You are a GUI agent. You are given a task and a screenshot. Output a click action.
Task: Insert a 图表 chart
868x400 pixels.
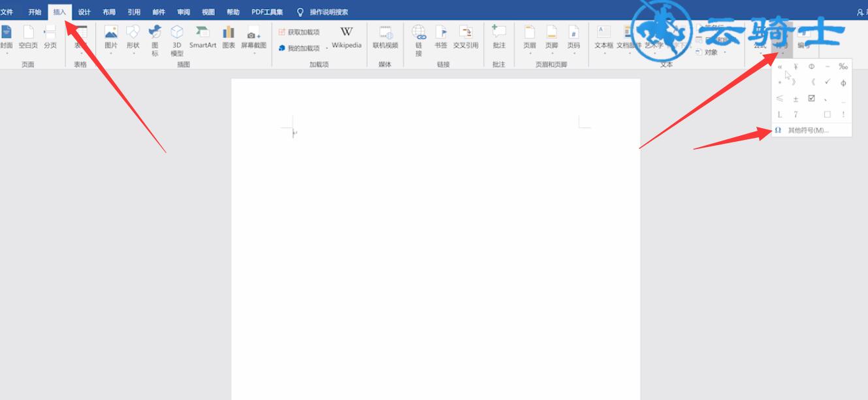point(229,37)
